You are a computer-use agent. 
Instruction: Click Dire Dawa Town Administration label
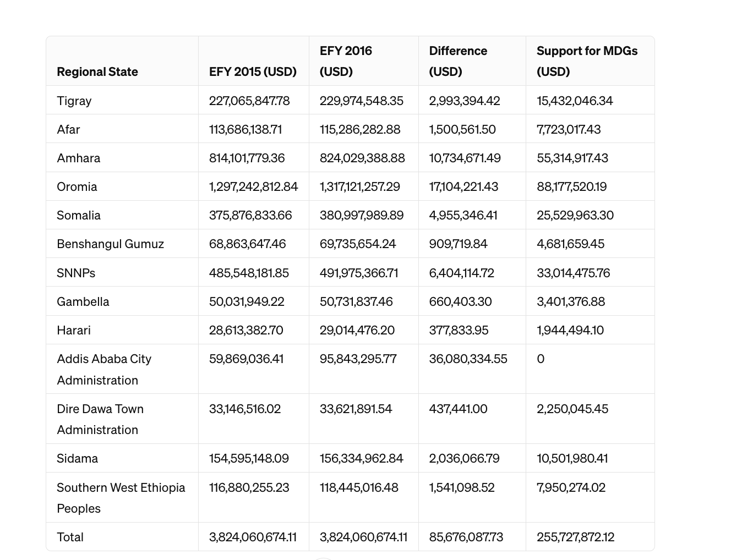(100, 419)
